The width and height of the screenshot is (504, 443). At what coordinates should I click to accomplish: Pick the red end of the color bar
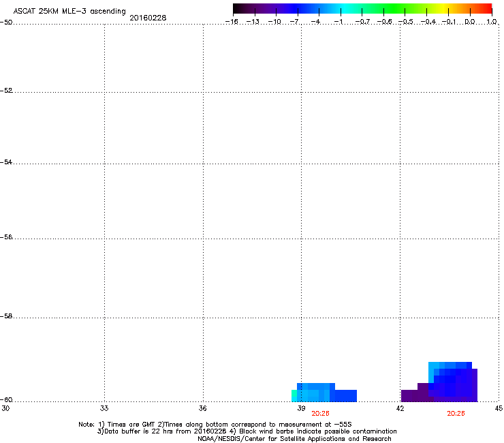486,8
